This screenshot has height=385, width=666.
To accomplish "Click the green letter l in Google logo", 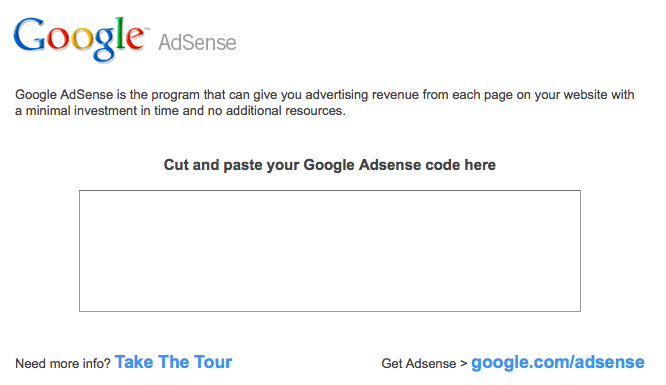I will pyautogui.click(x=120, y=34).
